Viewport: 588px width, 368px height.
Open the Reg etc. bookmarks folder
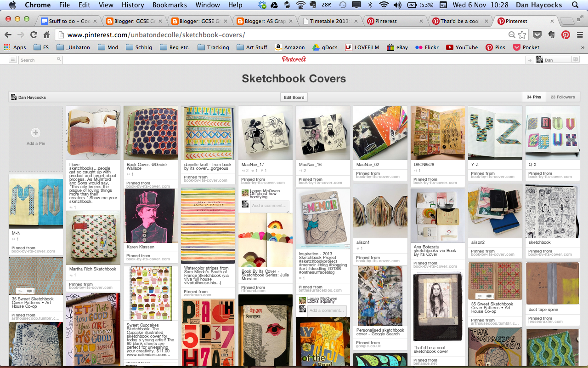(175, 47)
